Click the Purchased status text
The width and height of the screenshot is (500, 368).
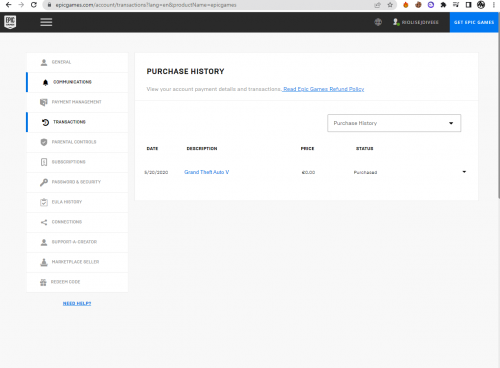(365, 172)
